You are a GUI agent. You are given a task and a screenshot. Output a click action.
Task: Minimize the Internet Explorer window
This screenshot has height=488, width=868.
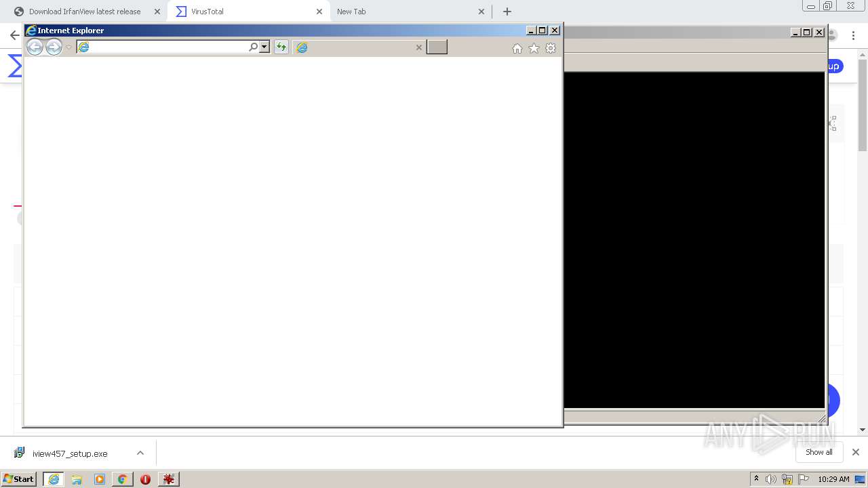tap(531, 30)
